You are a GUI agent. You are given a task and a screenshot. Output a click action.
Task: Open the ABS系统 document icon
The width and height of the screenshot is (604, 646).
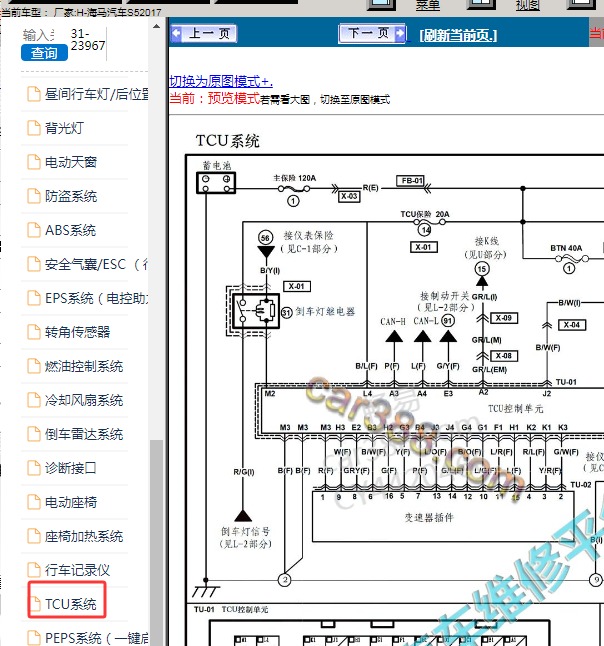coord(34,230)
